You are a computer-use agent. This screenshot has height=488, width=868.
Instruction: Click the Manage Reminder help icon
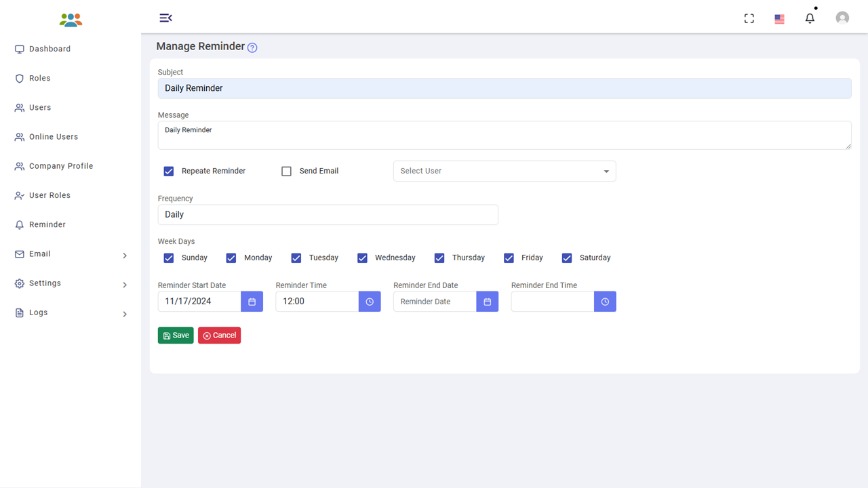(252, 47)
